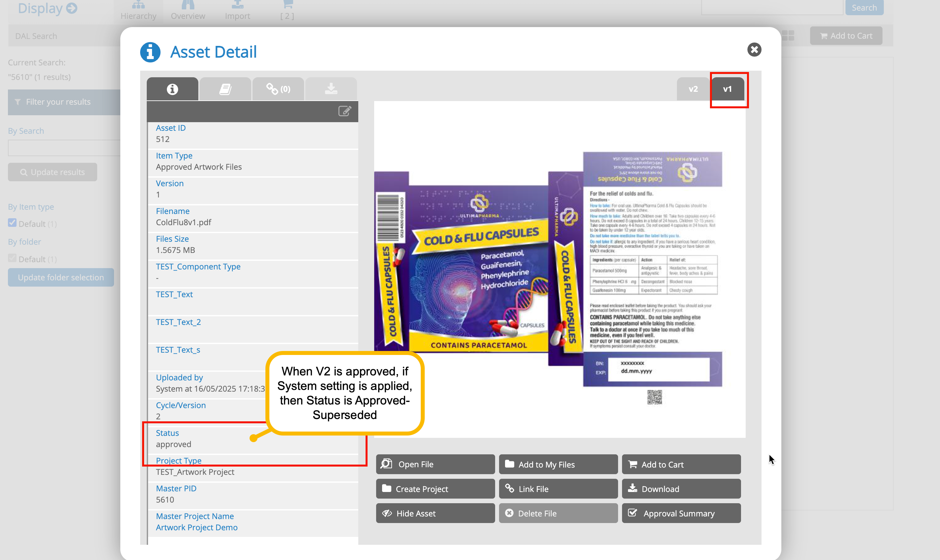Click the Download button
Image resolution: width=940 pixels, height=560 pixels.
coord(681,489)
